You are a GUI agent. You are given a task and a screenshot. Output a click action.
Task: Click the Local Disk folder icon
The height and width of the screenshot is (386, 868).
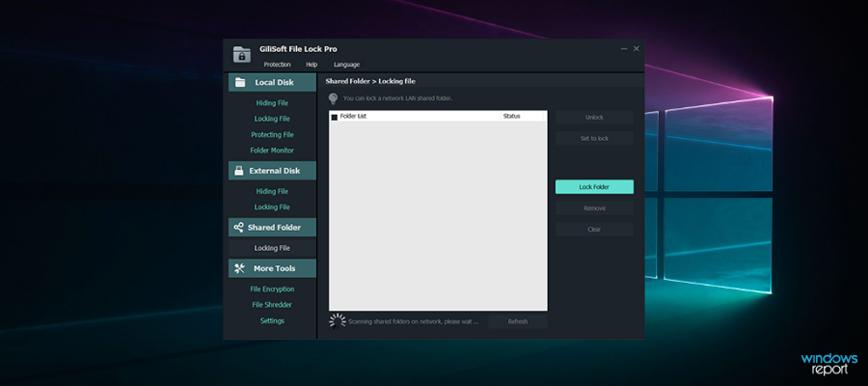coord(240,83)
